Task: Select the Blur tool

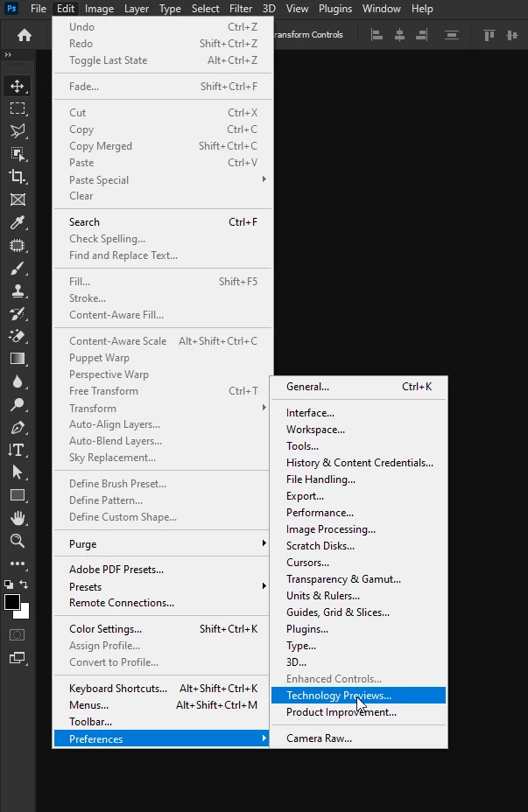Action: coord(18,381)
